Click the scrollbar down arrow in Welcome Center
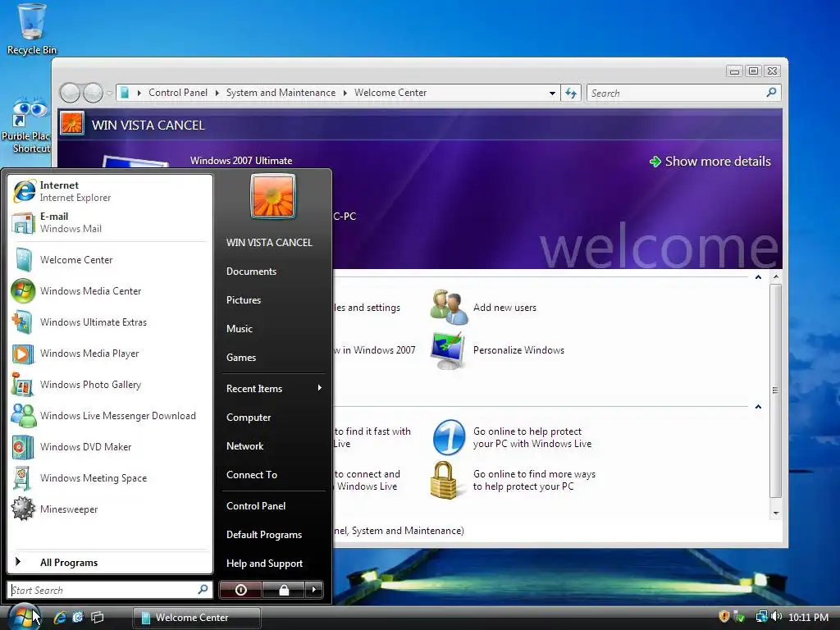Image resolution: width=840 pixels, height=630 pixels. coord(776,514)
